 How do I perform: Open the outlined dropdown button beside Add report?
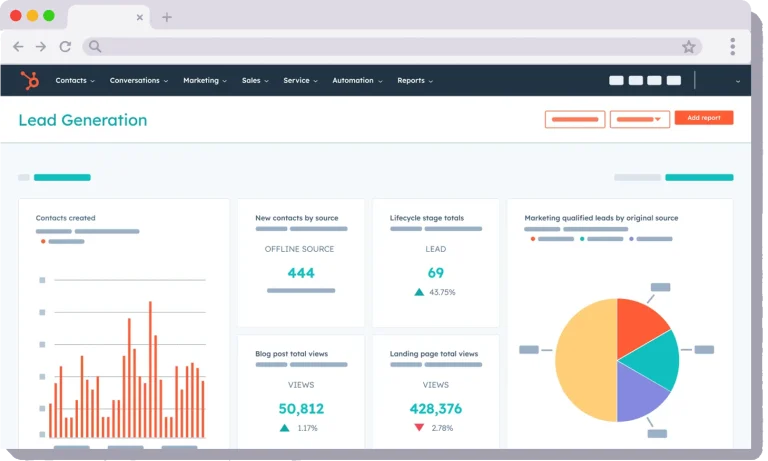coord(640,119)
